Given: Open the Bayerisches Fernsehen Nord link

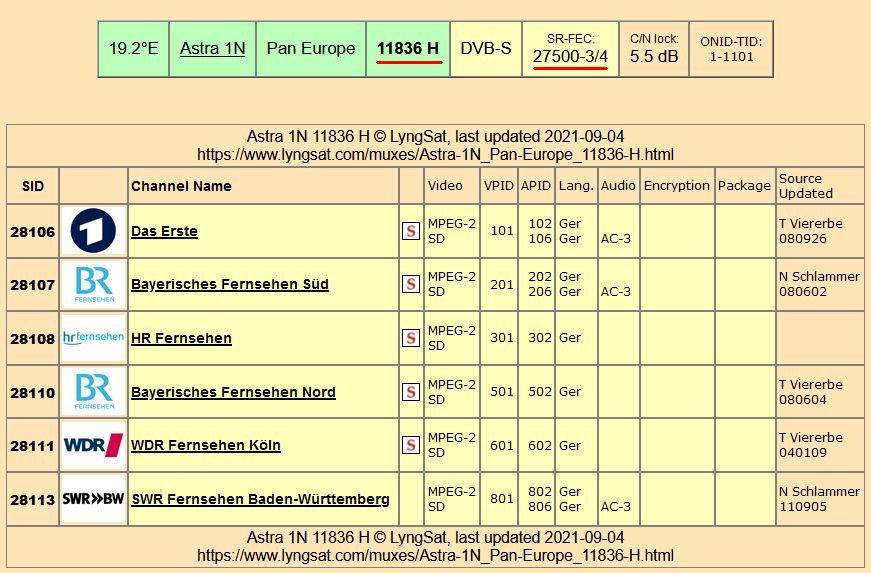Looking at the screenshot, I should (x=233, y=392).
